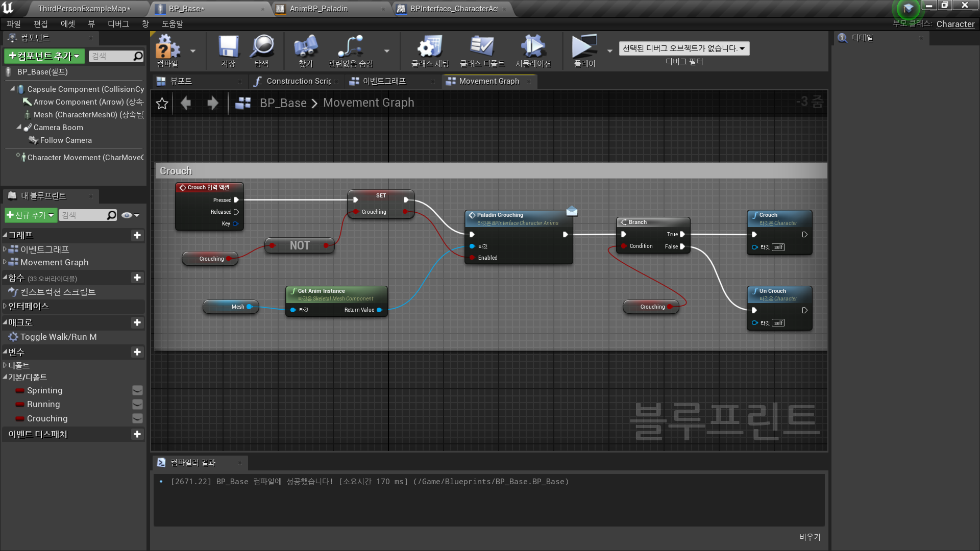Screen dimensions: 980x551
Task: Toggle Crouching variable visibility eye
Action: [137, 418]
